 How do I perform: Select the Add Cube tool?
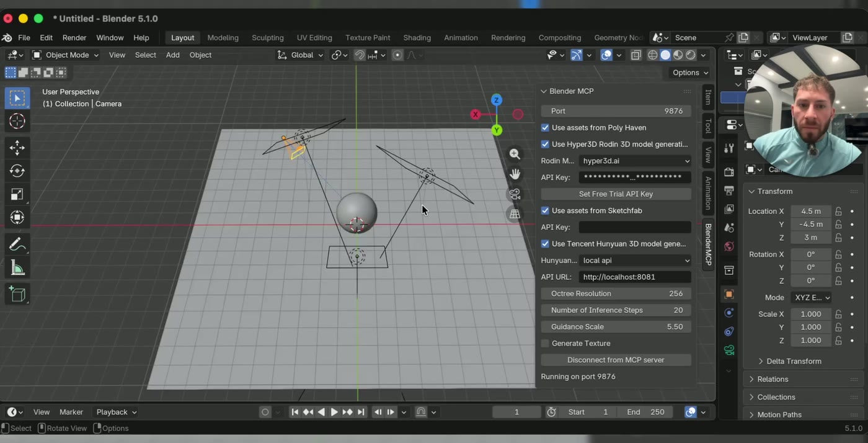pyautogui.click(x=17, y=294)
